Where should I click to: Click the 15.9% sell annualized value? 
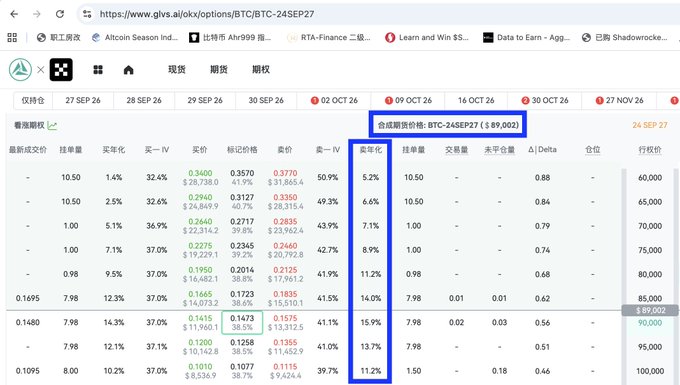click(x=371, y=323)
